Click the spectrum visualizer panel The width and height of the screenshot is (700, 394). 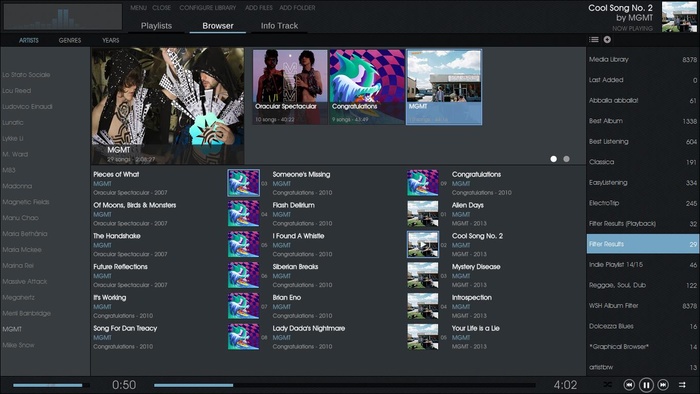pyautogui.click(x=62, y=17)
